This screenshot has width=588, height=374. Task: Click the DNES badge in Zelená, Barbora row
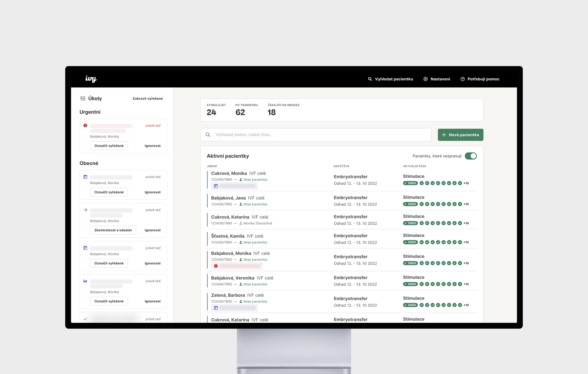(410, 305)
